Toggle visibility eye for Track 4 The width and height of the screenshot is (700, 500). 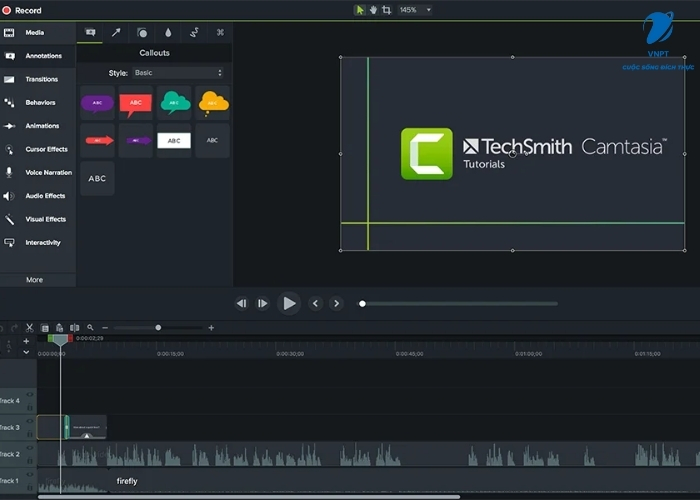coord(30,395)
